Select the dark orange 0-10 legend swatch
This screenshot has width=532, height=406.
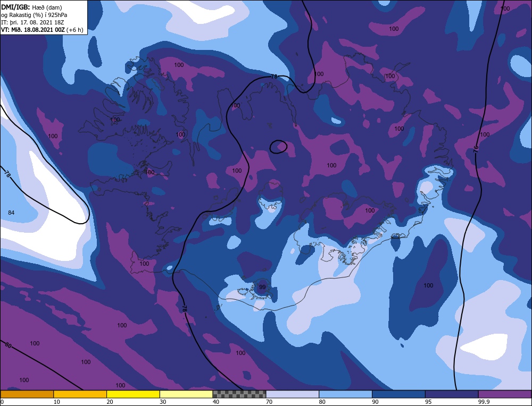27,394
